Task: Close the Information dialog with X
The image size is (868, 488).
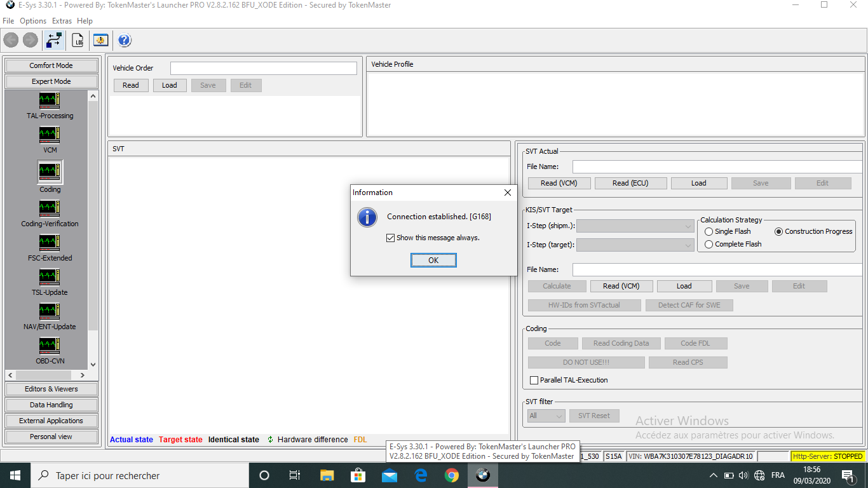Action: click(507, 193)
